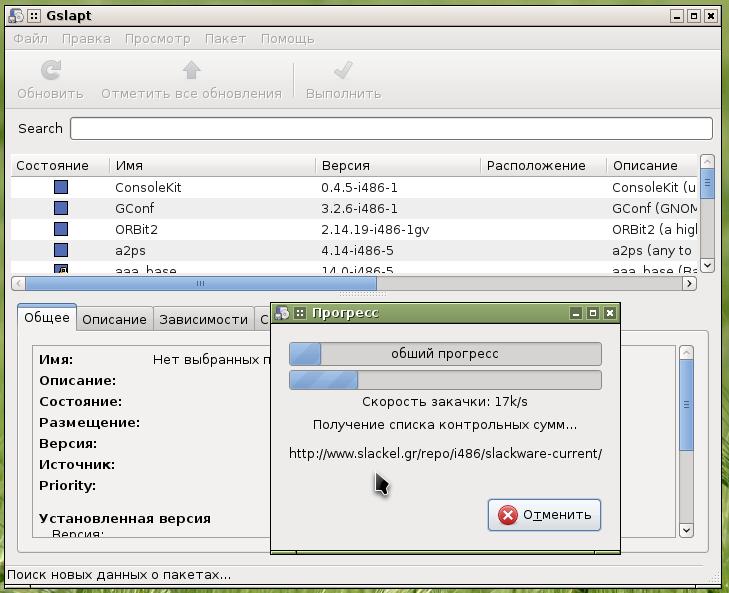Click the red X icon on the Отменить button
Image resolution: width=729 pixels, height=593 pixels.
click(x=507, y=515)
